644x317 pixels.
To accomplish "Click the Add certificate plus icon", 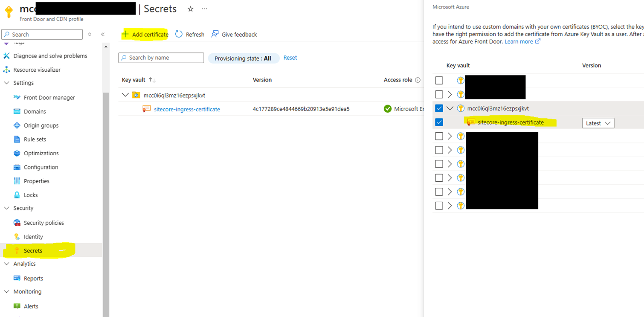I will pyautogui.click(x=125, y=34).
